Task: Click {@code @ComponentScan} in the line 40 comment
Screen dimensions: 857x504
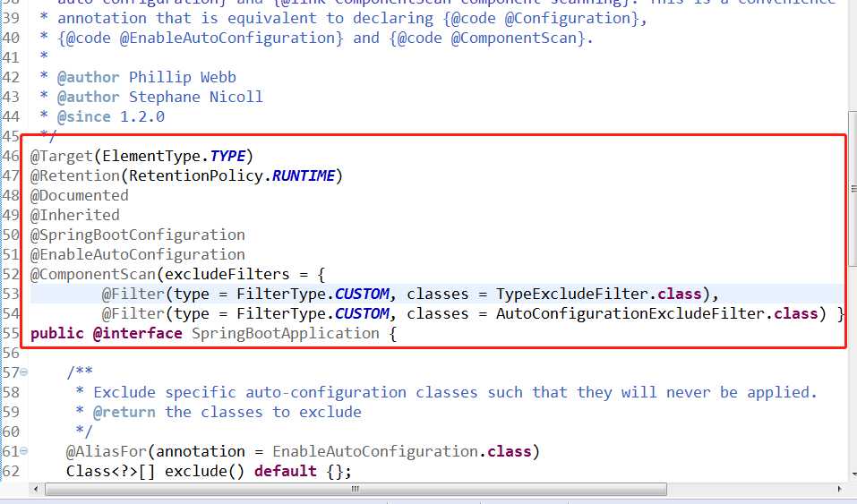Action: (x=487, y=38)
